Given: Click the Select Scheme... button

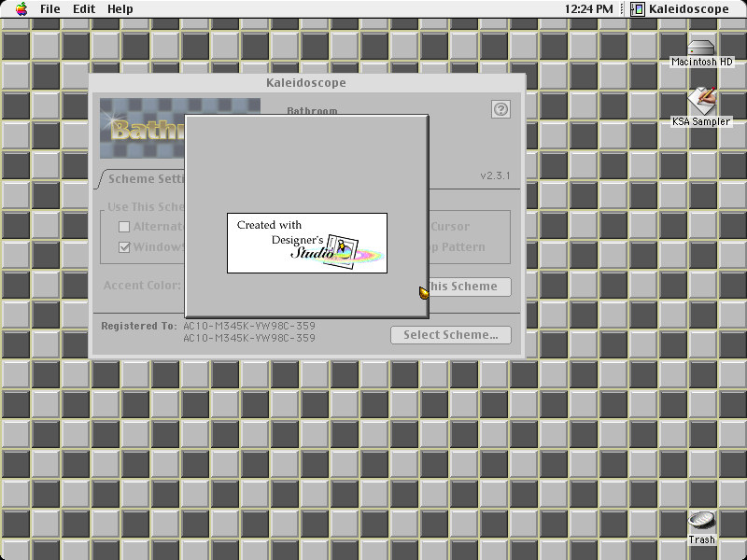Looking at the screenshot, I should tap(451, 335).
